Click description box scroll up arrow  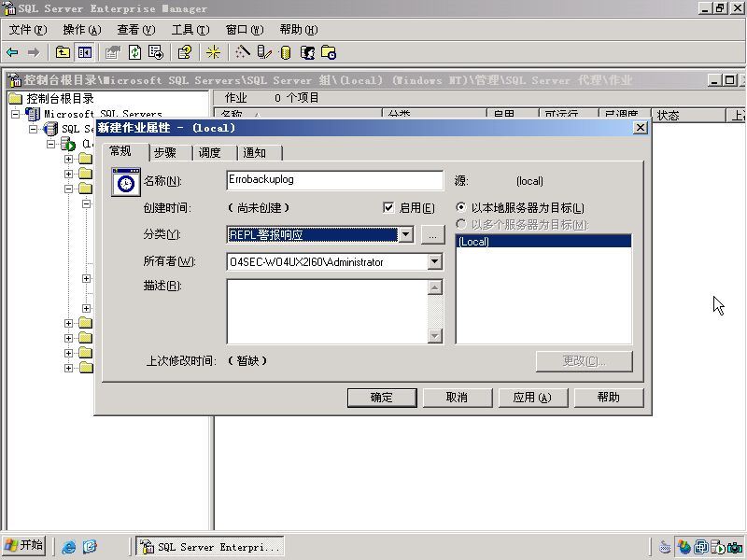(434, 287)
